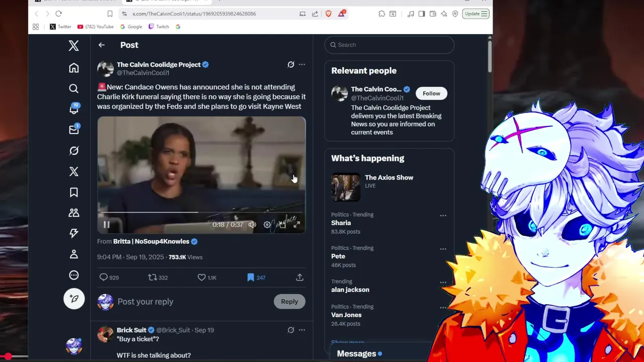644x362 pixels.
Task: Enter picture-in-picture mode on video
Action: tap(282, 225)
